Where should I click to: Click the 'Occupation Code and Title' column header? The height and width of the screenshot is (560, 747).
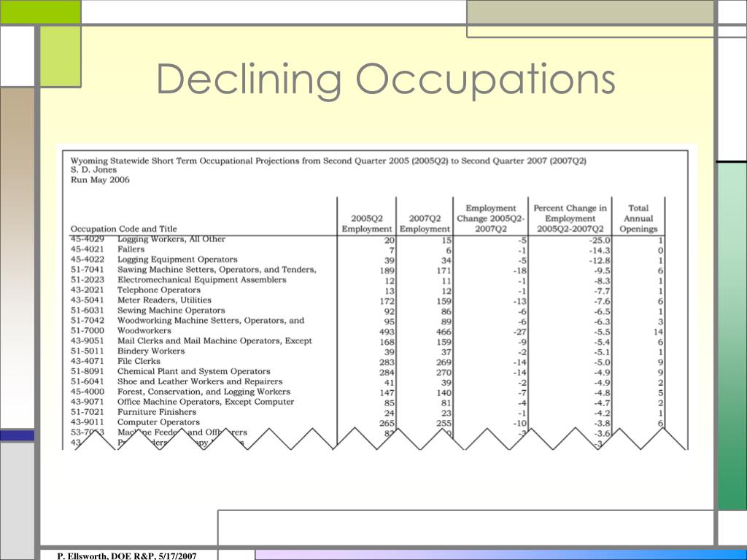(123, 228)
